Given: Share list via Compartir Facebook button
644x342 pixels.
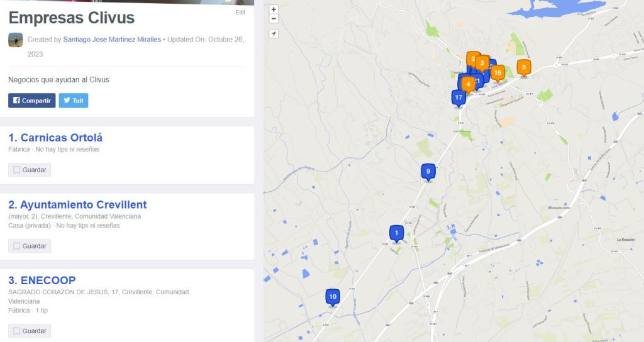Looking at the screenshot, I should 31,101.
